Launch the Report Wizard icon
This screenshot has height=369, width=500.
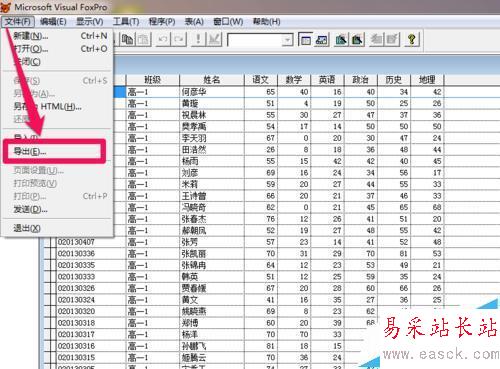pos(357,40)
